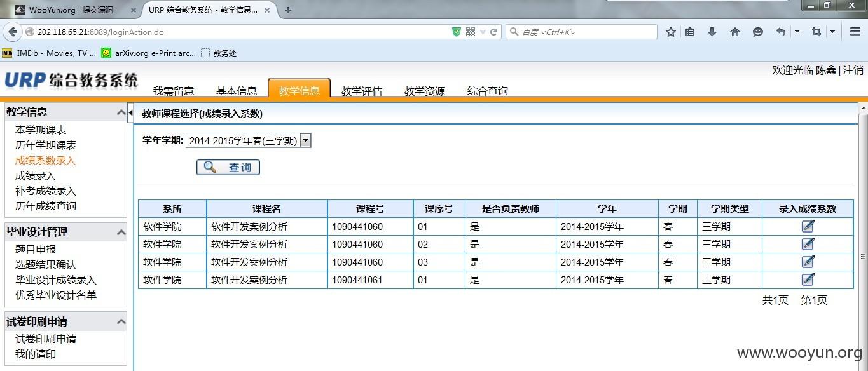
Task: Open dropdown arrow next to undo icon
Action: pyautogui.click(x=797, y=32)
